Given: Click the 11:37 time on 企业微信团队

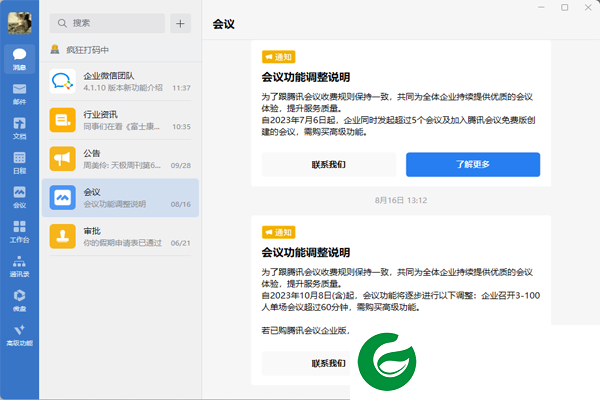Looking at the screenshot, I should pyautogui.click(x=181, y=88).
